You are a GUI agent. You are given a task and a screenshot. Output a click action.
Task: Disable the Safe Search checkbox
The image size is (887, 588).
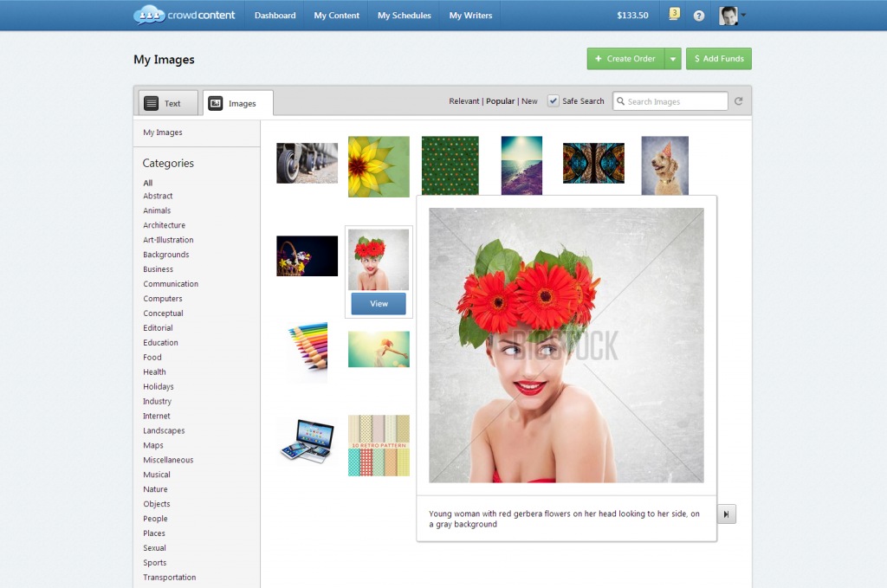[x=553, y=100]
